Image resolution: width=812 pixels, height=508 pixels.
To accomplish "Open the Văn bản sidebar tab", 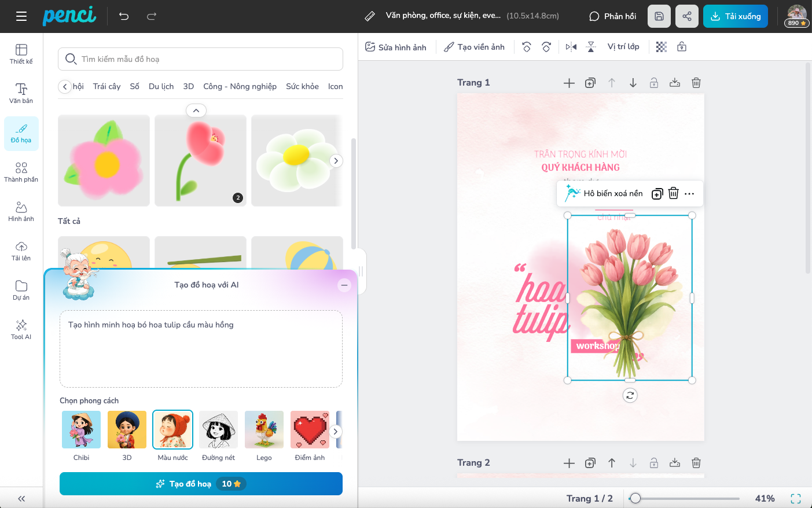I will [21, 93].
